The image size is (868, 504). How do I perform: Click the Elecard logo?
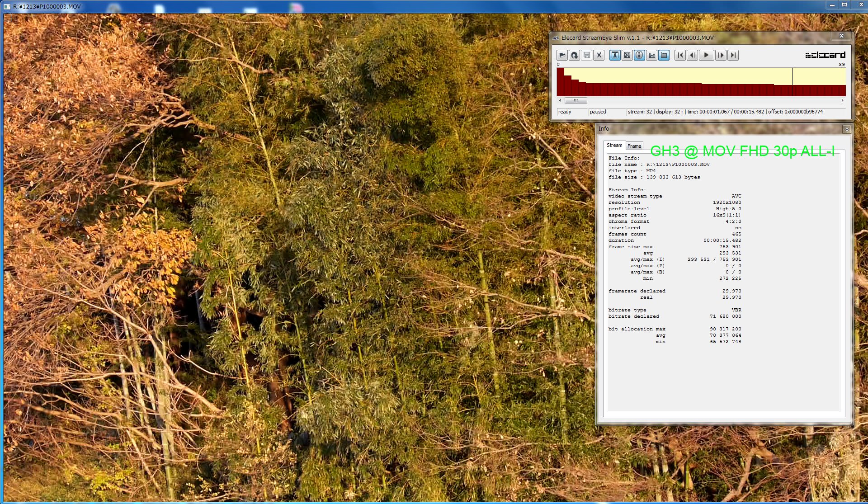pos(825,55)
